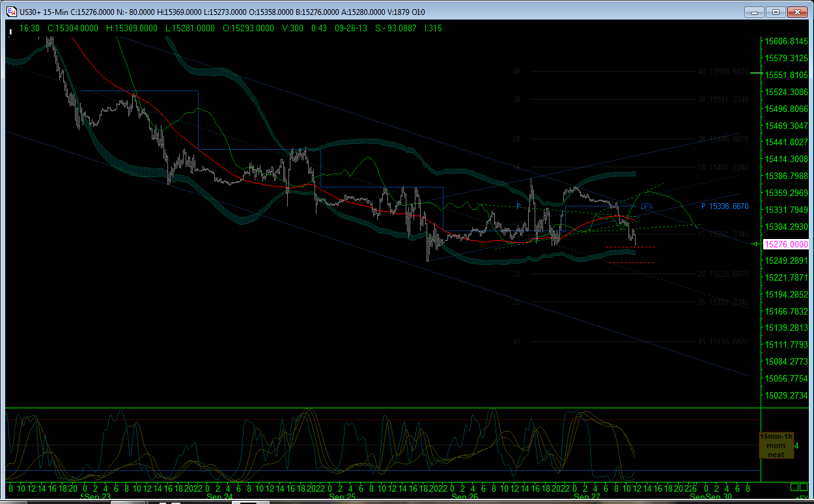Maximize the US30+ chart window

click(x=776, y=12)
